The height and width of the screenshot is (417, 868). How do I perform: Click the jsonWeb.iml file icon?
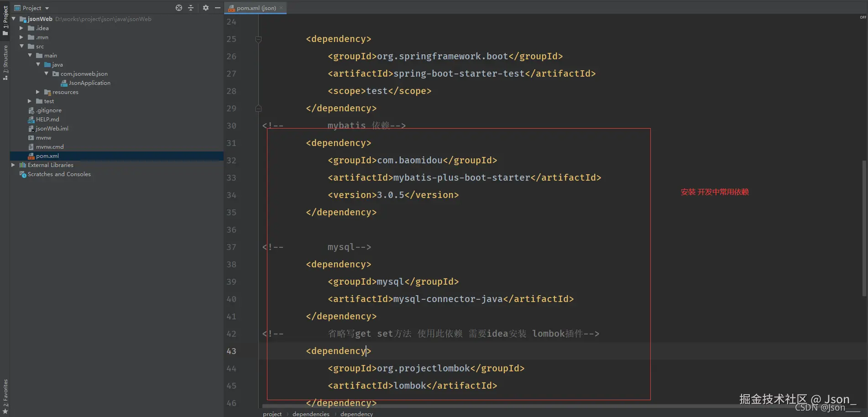point(31,129)
